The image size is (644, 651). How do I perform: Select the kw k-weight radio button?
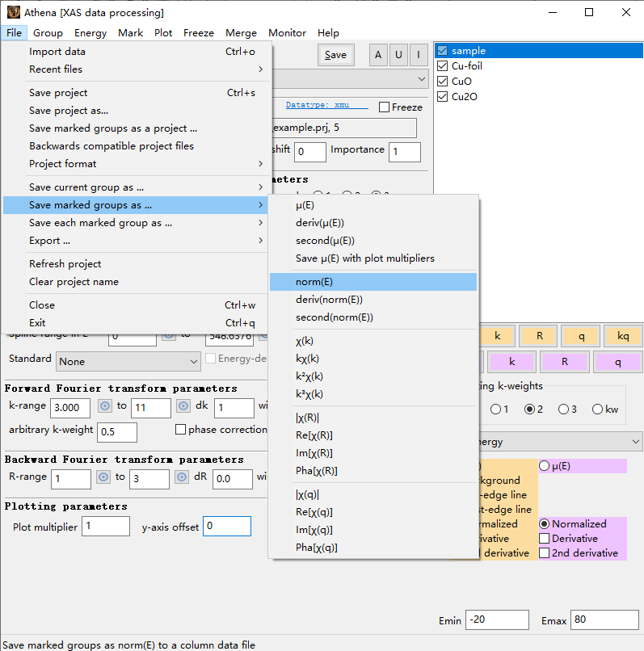597,409
